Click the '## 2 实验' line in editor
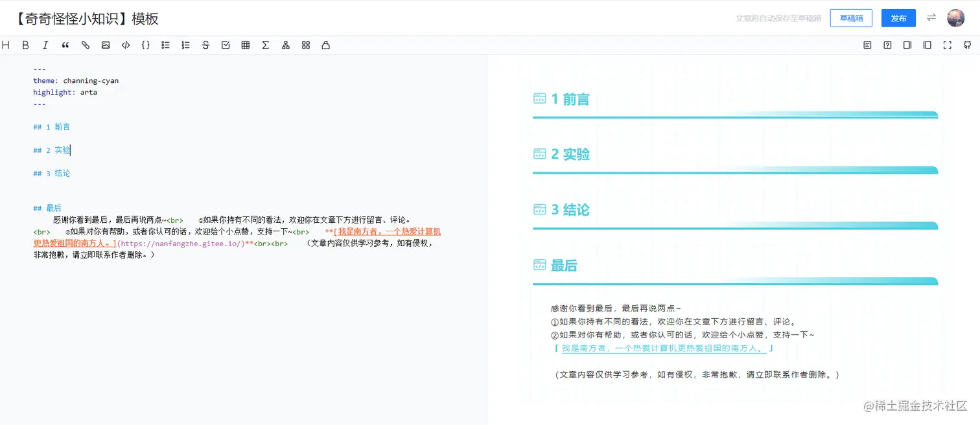Screen dimensions: 980x425 (x=52, y=150)
